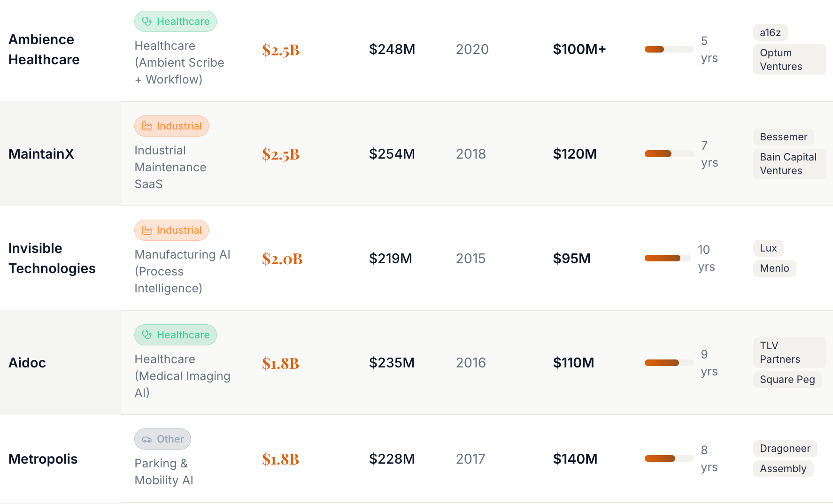
Task: Click Industrial Maintenance SaaS description
Action: [x=170, y=168]
